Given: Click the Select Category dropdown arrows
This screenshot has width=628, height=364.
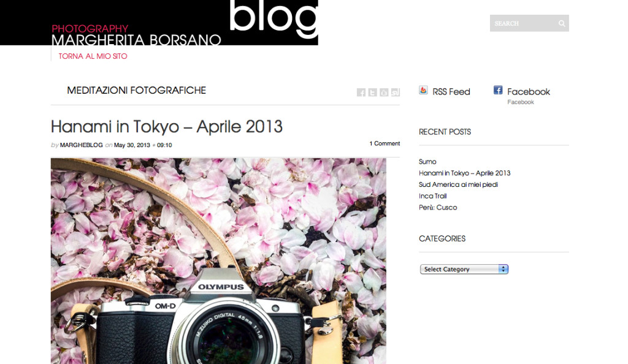Looking at the screenshot, I should (x=503, y=269).
